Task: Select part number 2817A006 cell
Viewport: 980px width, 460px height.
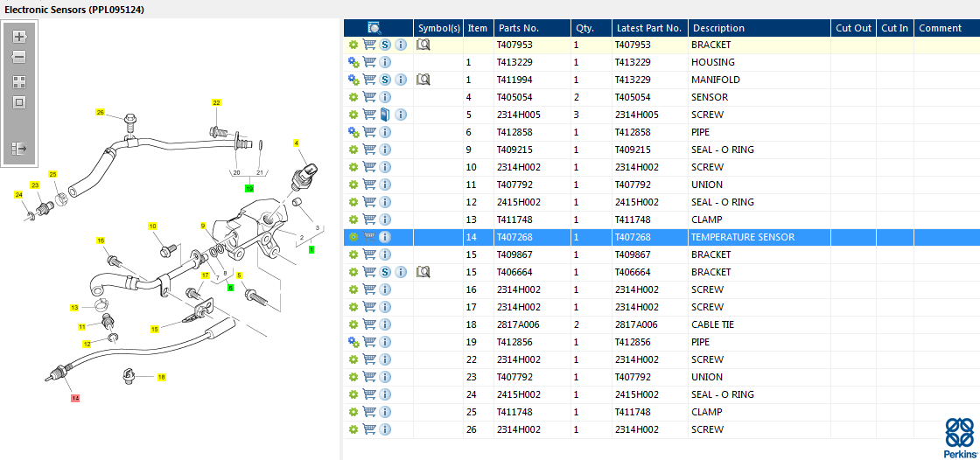Action: pos(532,325)
